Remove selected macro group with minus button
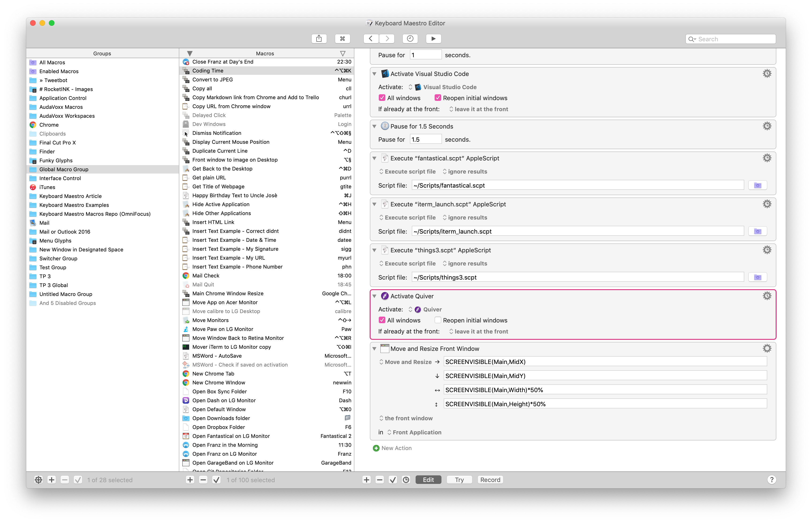Screen dimensions: 812x523 point(65,480)
